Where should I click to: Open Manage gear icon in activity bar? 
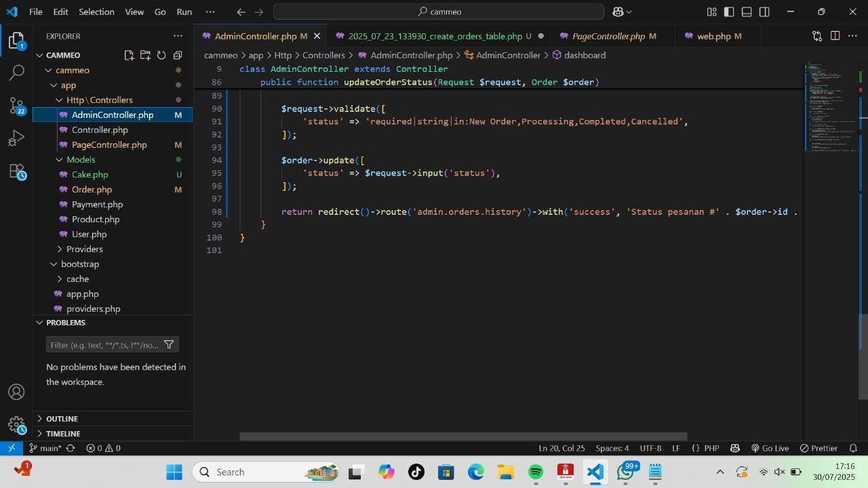pos(17,425)
